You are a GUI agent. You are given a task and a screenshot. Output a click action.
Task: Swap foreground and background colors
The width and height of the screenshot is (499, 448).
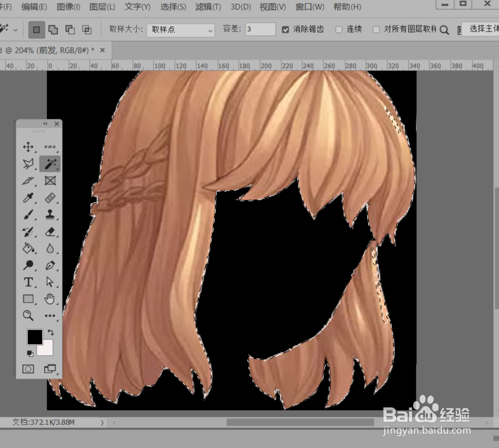coord(50,332)
